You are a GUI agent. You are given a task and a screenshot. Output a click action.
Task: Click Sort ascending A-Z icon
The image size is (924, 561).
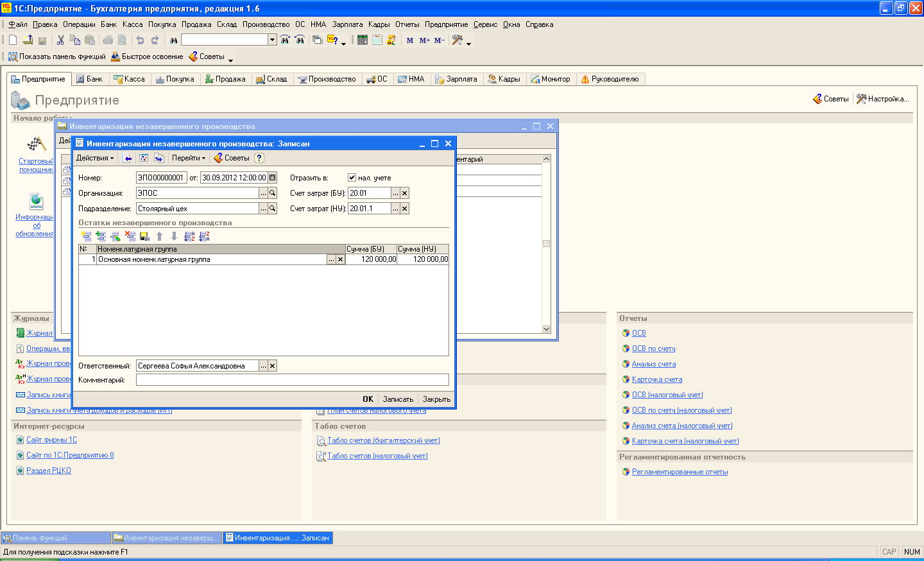click(x=189, y=236)
